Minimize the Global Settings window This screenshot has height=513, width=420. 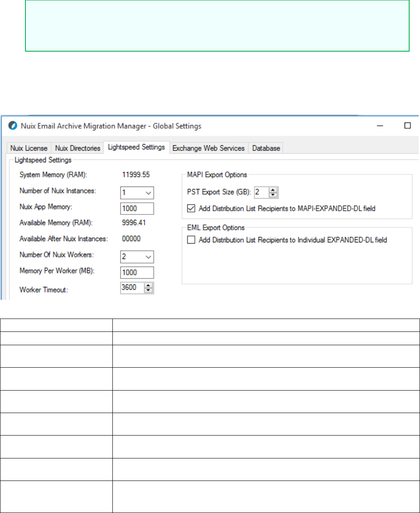380,126
